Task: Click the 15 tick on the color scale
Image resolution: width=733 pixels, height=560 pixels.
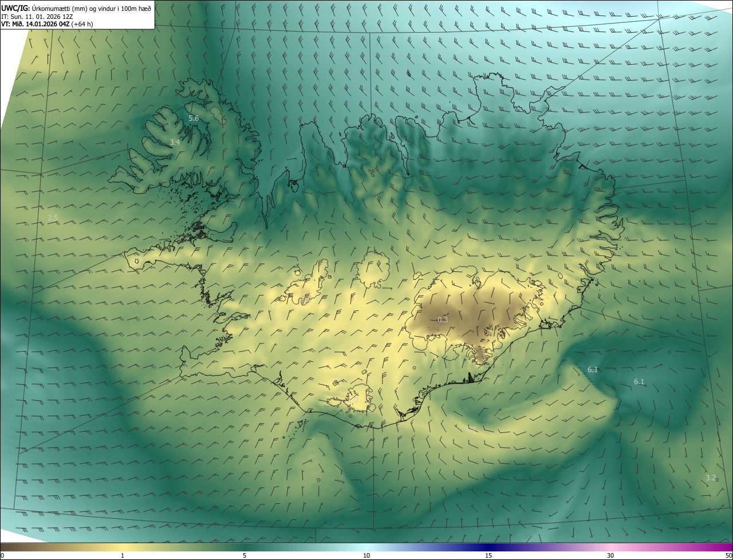Action: pyautogui.click(x=488, y=555)
